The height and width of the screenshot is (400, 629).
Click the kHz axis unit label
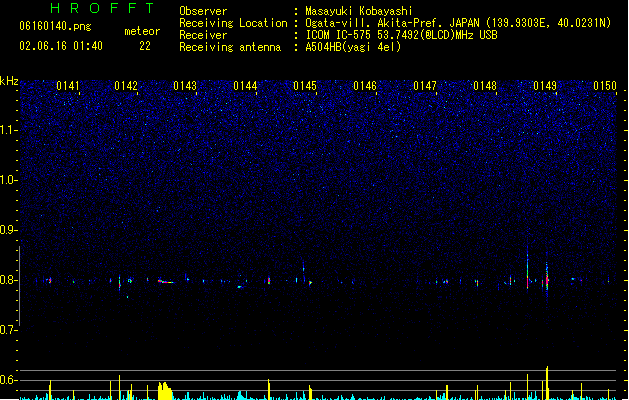pyautogui.click(x=9, y=81)
